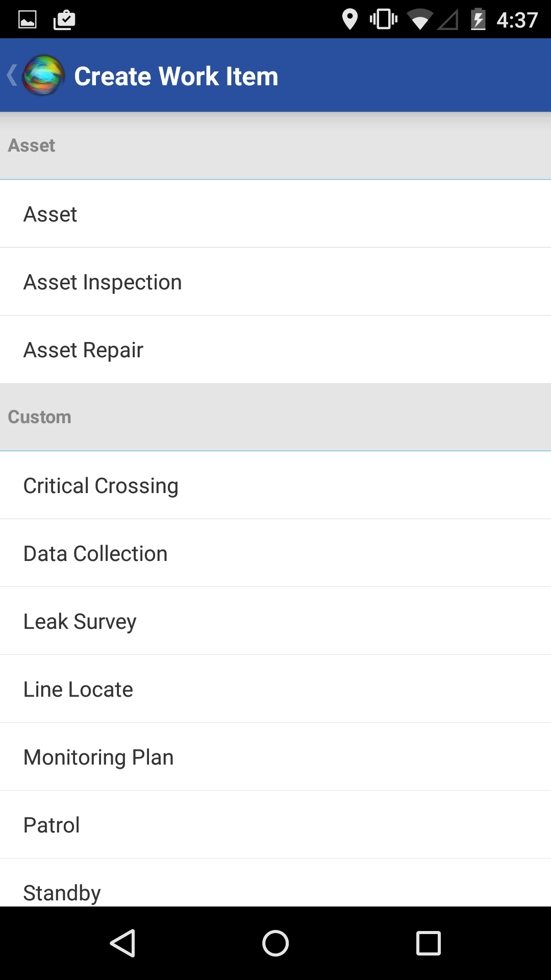
Task: Tap the briefcase checkmark notification icon
Action: click(x=64, y=19)
